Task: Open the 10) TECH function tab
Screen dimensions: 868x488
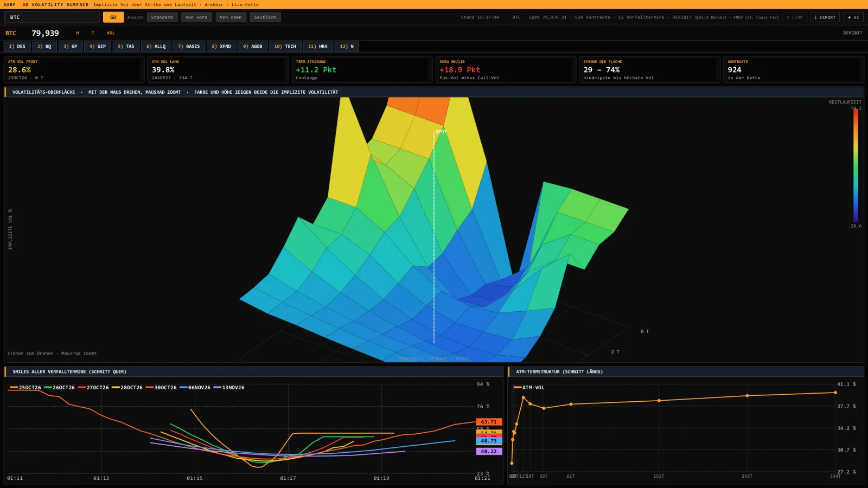Action: pos(285,47)
